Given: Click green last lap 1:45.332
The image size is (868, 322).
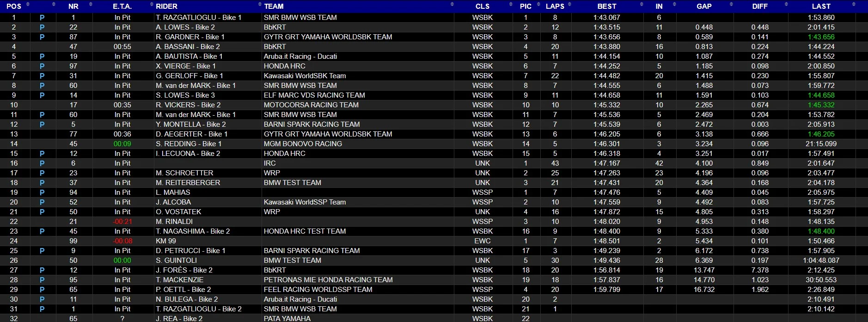Looking at the screenshot, I should 821,105.
